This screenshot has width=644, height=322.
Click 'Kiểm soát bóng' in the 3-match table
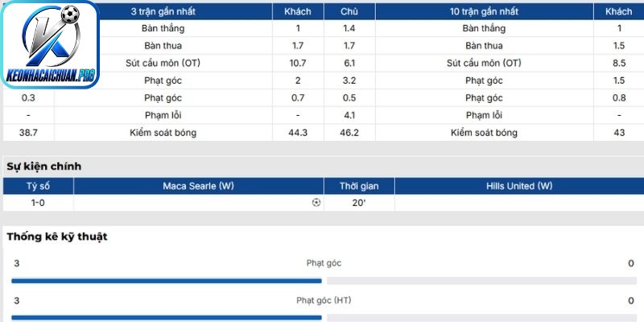click(x=163, y=133)
